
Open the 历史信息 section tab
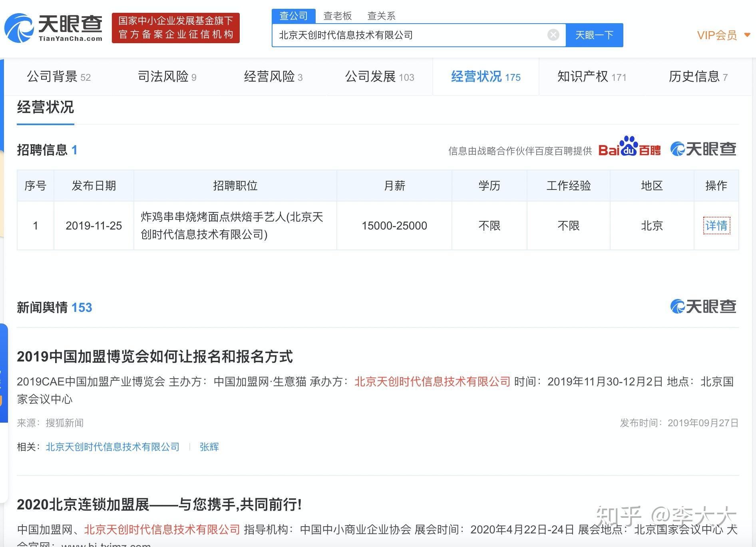point(698,76)
